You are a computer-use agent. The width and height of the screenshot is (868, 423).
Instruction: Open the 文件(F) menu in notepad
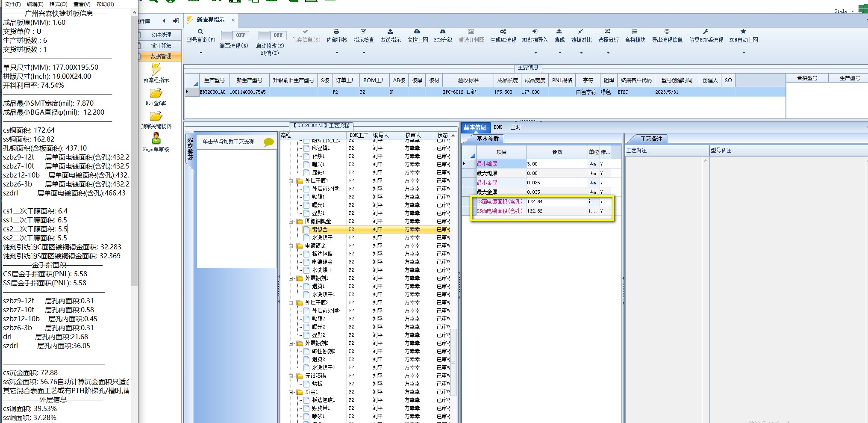tap(12, 4)
